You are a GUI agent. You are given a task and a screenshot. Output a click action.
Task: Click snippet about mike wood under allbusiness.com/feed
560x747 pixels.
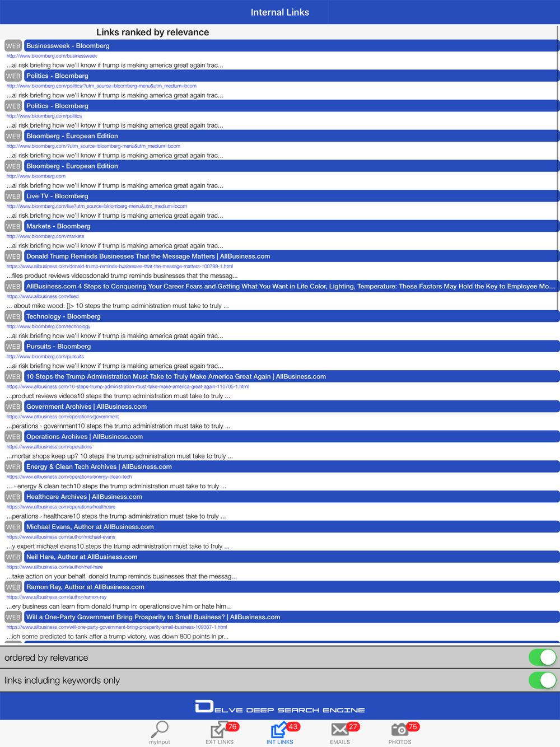coord(118,306)
